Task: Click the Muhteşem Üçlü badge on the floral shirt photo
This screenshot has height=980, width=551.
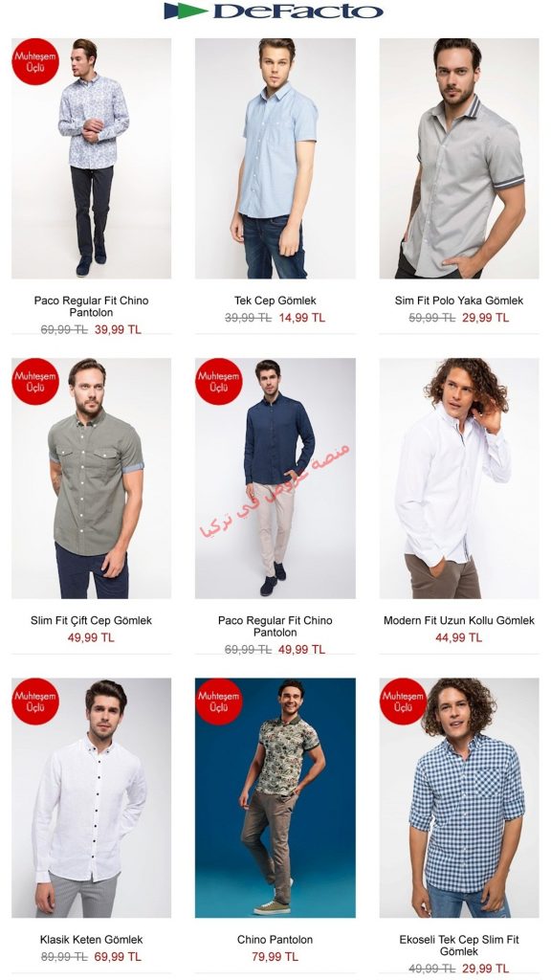Action: point(35,61)
